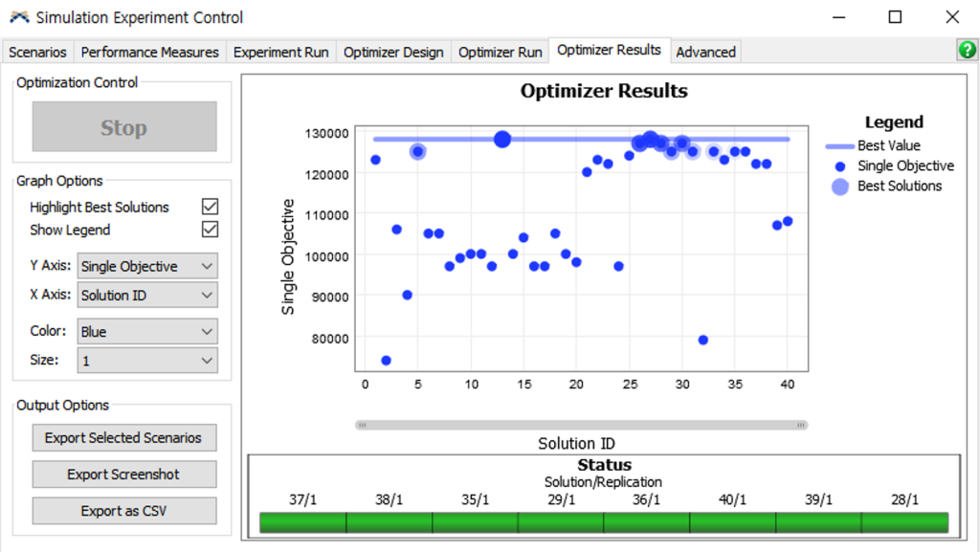Click the highlighted data point at Solution ID 5
Screen dimensions: 980x552
tap(417, 151)
